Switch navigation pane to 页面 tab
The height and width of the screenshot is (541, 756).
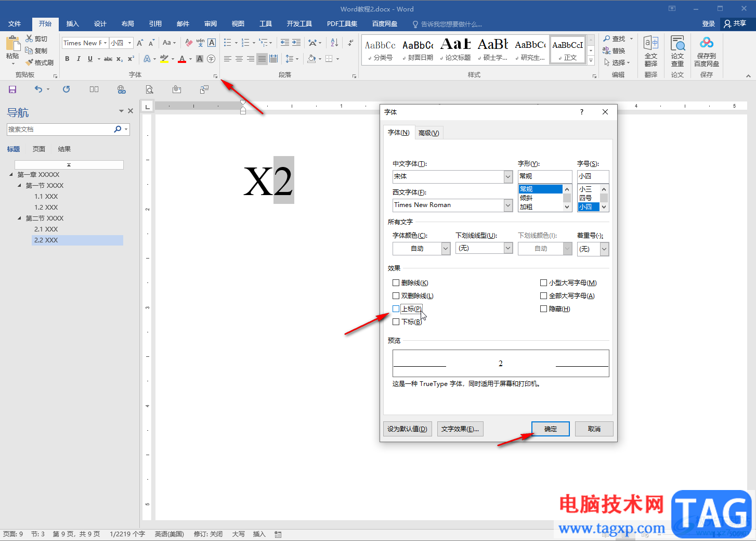click(x=39, y=149)
